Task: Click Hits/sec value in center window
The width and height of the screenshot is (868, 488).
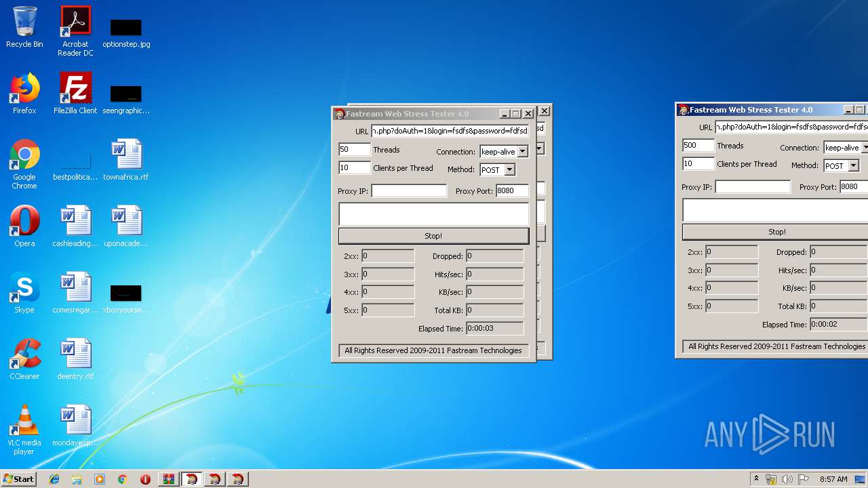Action: pos(494,274)
